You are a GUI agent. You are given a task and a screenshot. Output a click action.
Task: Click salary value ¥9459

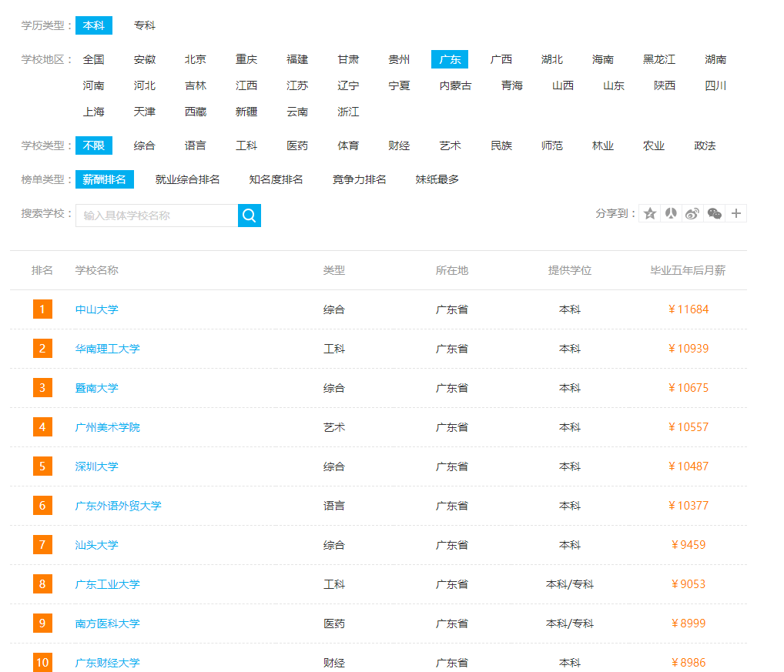688,544
